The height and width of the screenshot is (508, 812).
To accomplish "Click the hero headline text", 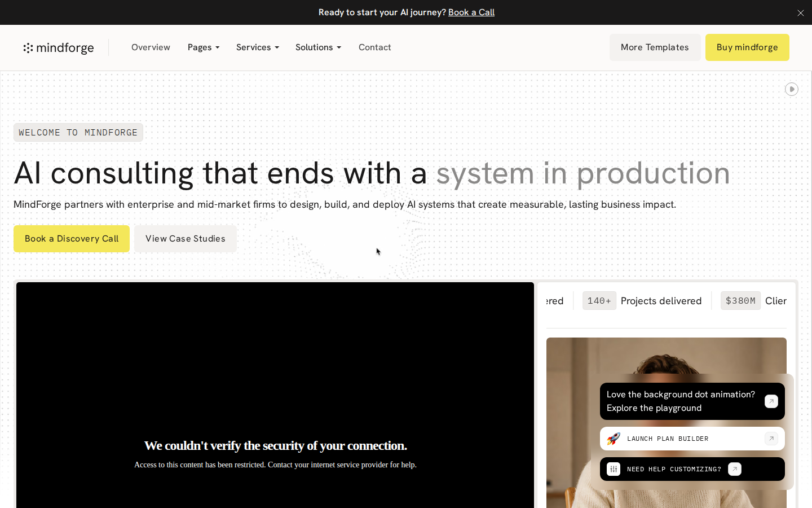I will click(372, 173).
